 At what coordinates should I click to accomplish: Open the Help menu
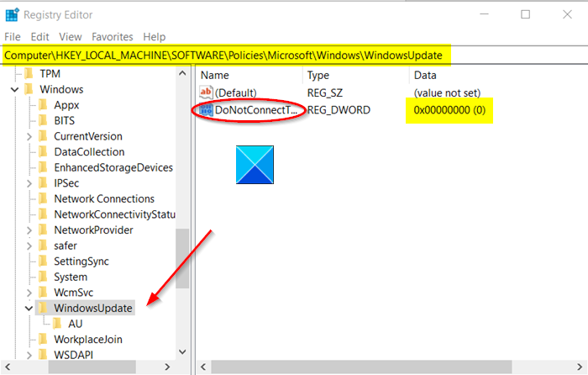pos(154,37)
